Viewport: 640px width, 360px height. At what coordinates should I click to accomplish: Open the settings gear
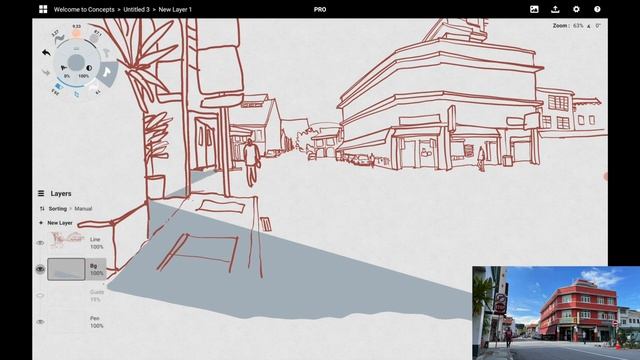point(576,9)
